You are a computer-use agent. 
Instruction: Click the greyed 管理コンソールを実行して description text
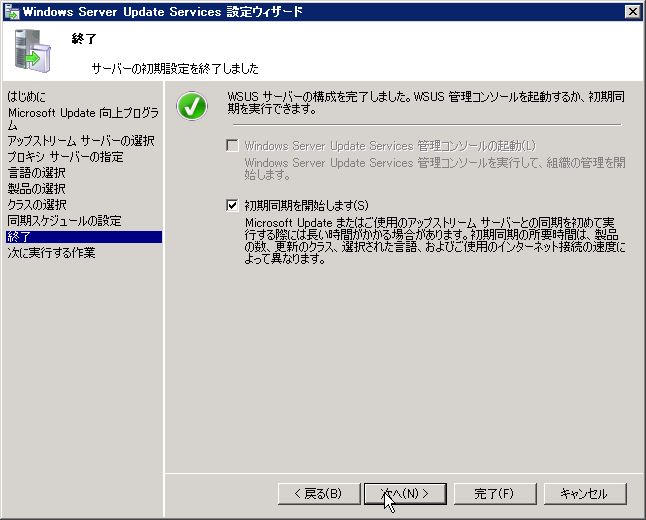(x=435, y=169)
